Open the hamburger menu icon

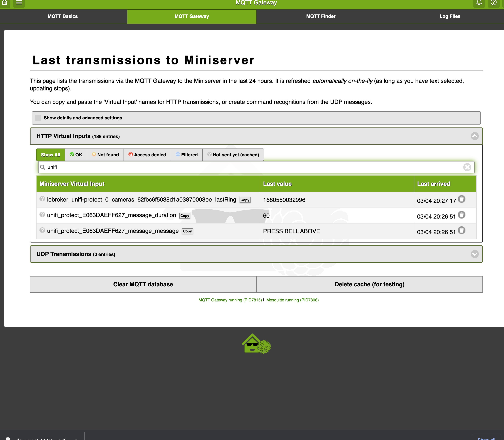[19, 3]
